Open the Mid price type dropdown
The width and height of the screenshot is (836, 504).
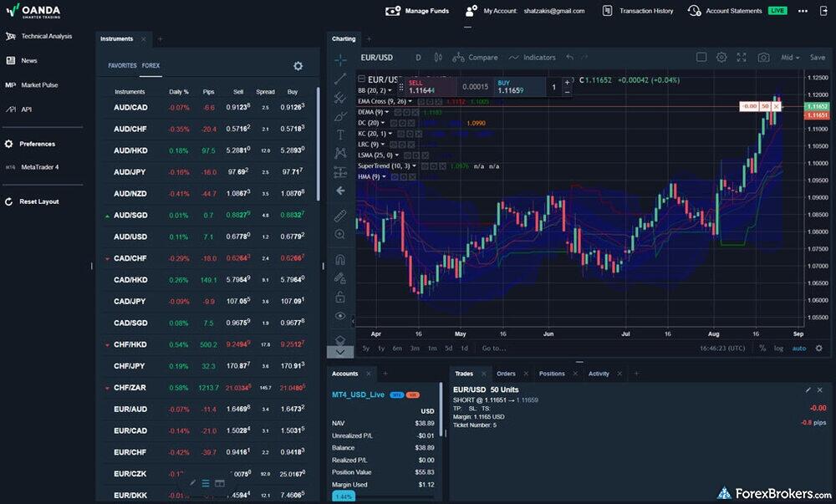click(x=789, y=58)
